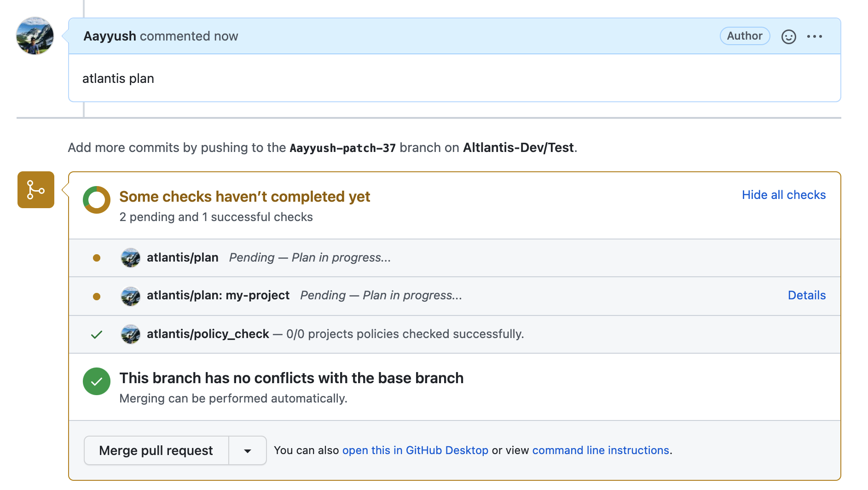Click the avatar icon beside atlantis/plan
The width and height of the screenshot is (868, 490).
(x=131, y=258)
